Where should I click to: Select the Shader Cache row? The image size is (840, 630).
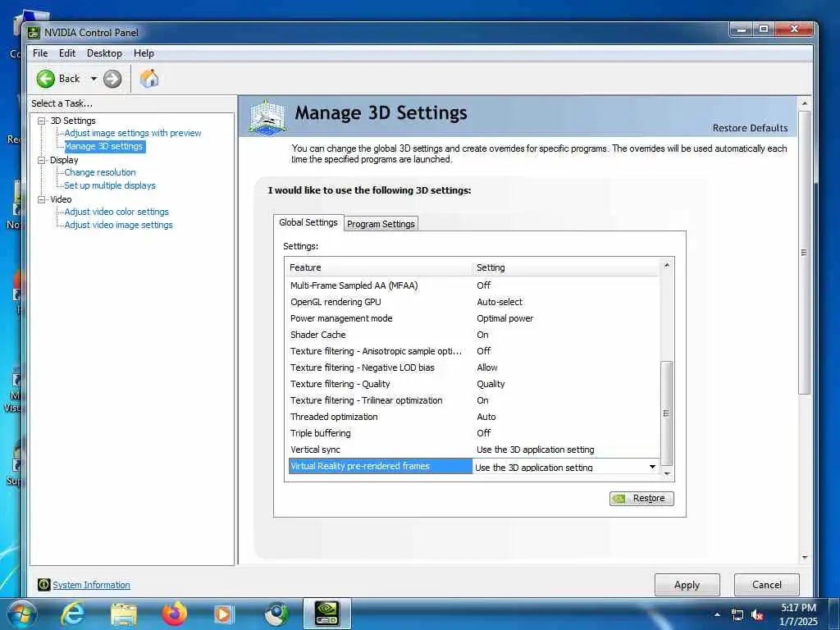pos(474,335)
